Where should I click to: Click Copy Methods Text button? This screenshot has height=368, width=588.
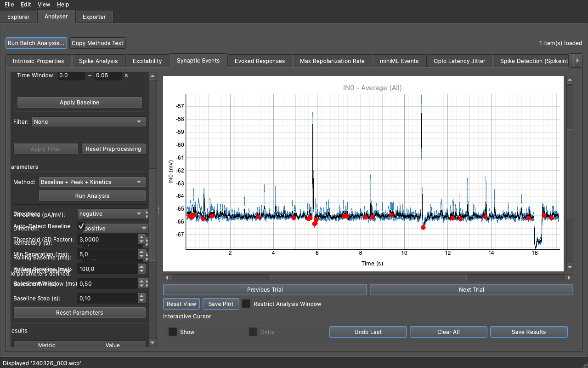[x=97, y=43]
